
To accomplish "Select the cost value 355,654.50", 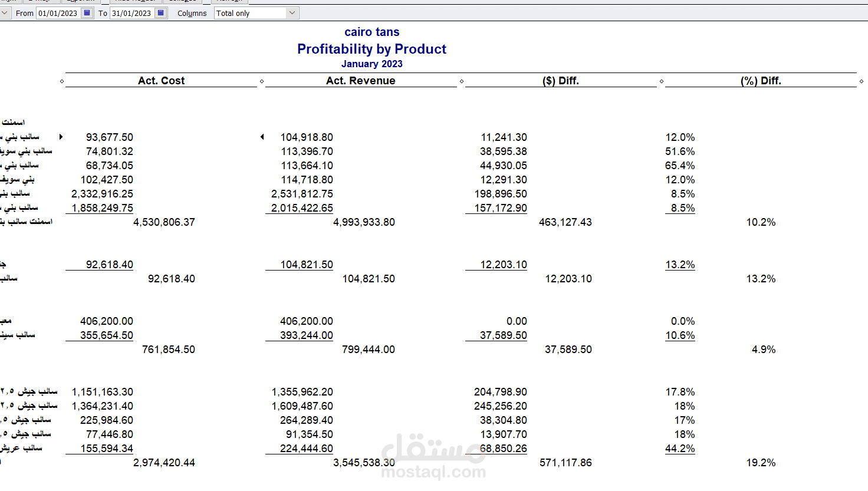I will click(107, 335).
